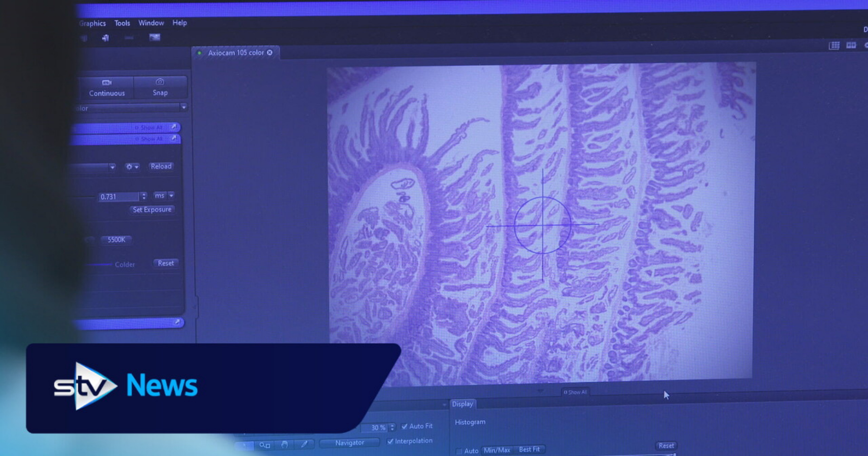Screen dimensions: 868x456
Task: Open the Window menu
Action: [151, 23]
